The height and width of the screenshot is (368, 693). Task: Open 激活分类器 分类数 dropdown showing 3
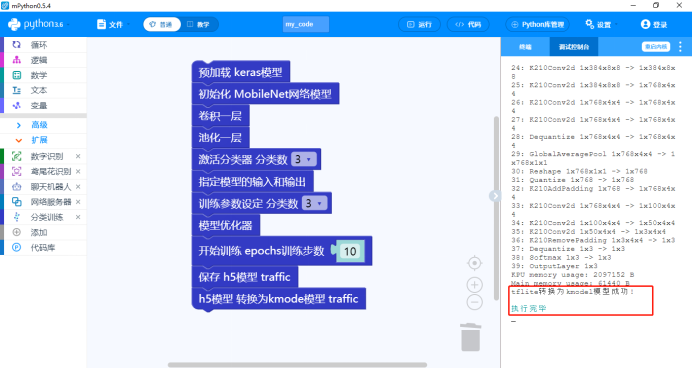304,159
